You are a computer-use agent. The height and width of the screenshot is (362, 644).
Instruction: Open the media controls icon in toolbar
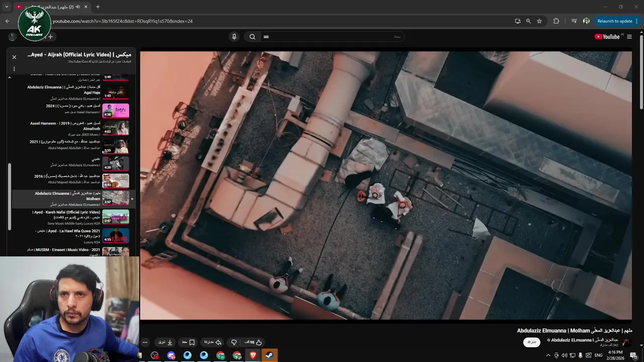574,21
